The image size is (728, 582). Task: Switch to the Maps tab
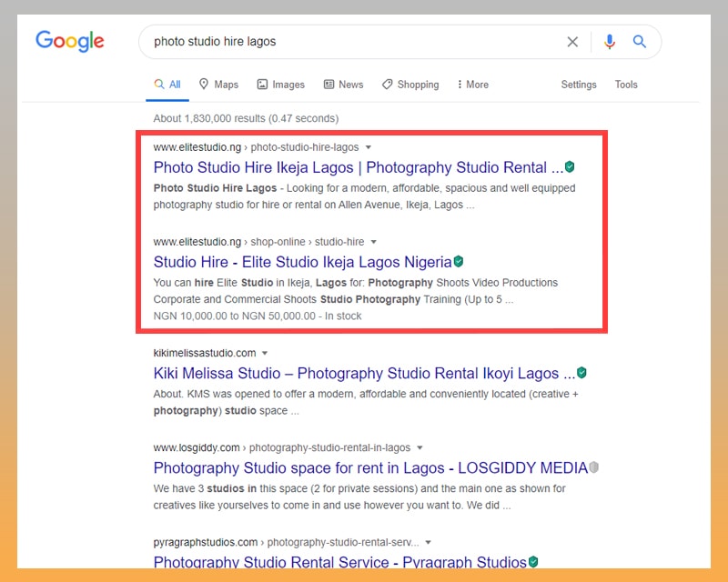218,85
